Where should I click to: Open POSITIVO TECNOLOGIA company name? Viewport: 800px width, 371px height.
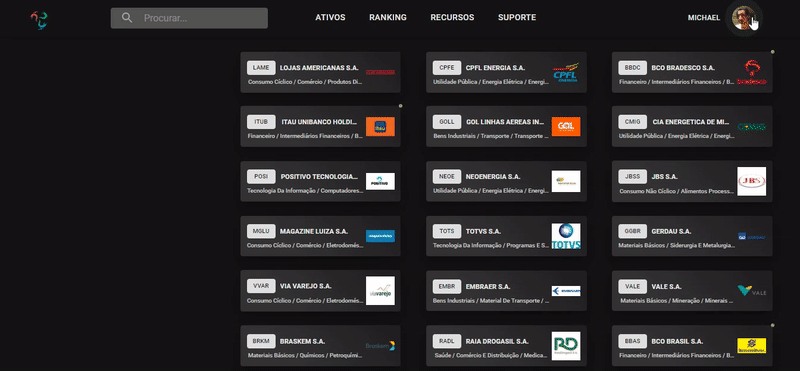pos(319,177)
